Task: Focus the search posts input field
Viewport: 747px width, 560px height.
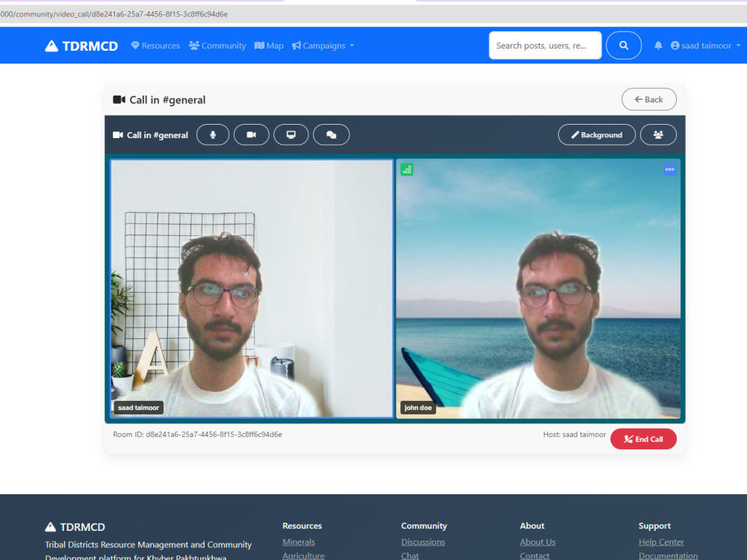Action: [x=545, y=46]
